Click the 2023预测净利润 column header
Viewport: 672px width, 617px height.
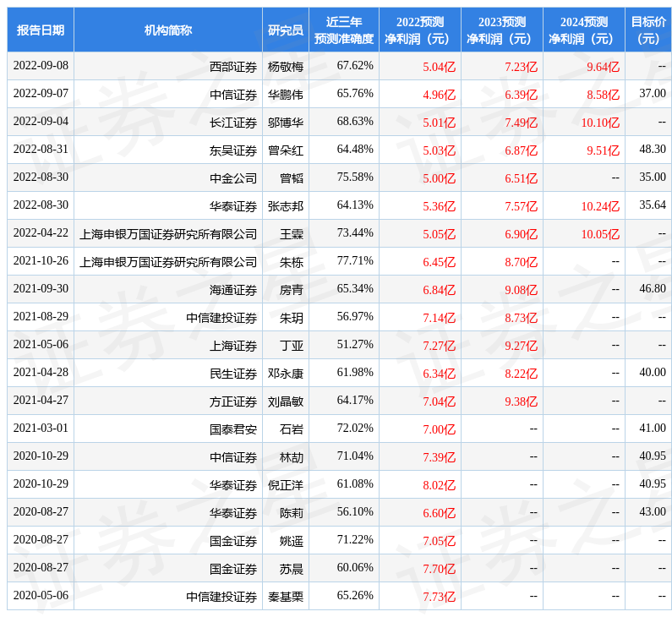pos(502,30)
